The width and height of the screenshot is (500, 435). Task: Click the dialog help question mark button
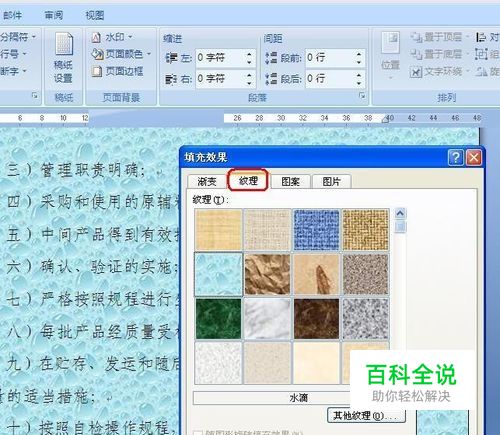456,157
